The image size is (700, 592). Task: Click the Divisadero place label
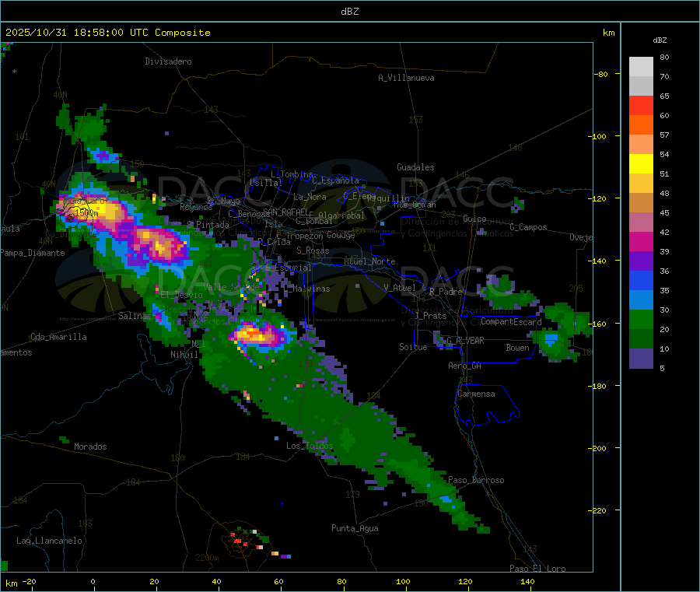(x=168, y=61)
